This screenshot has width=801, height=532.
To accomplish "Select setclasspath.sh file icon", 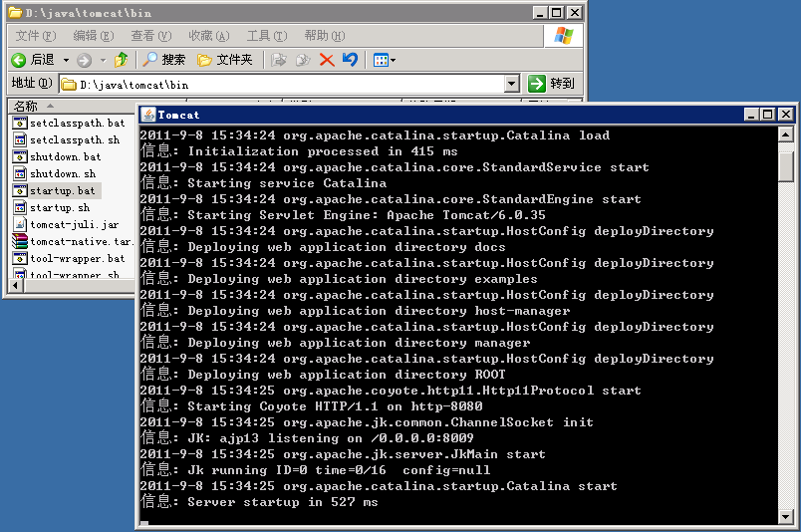I will coord(19,139).
